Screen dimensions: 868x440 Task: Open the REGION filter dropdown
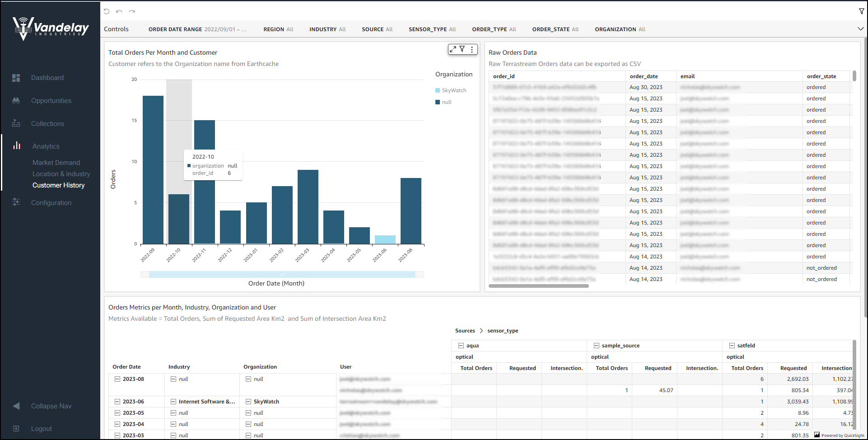click(x=278, y=29)
